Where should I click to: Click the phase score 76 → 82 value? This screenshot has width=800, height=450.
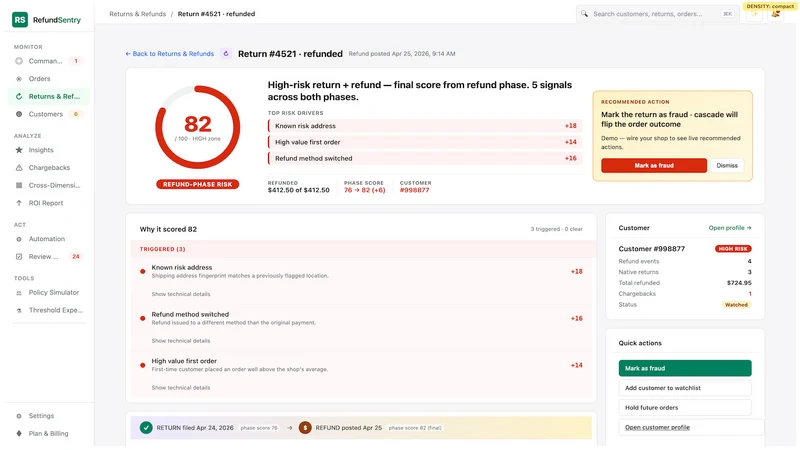point(364,190)
